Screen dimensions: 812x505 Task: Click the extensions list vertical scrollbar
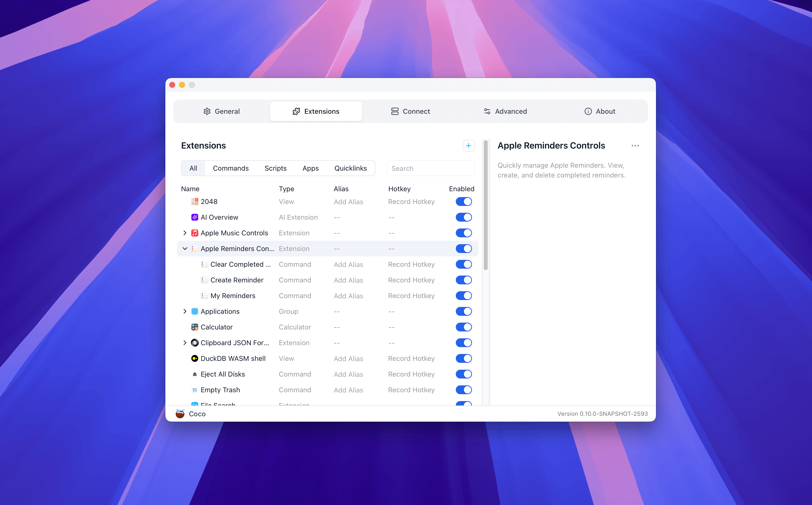coord(485,205)
